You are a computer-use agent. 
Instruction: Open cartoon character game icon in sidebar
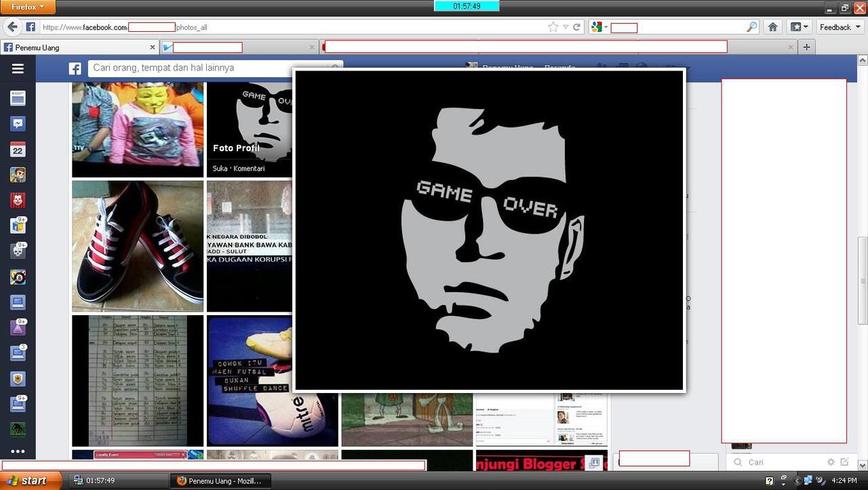coord(18,175)
